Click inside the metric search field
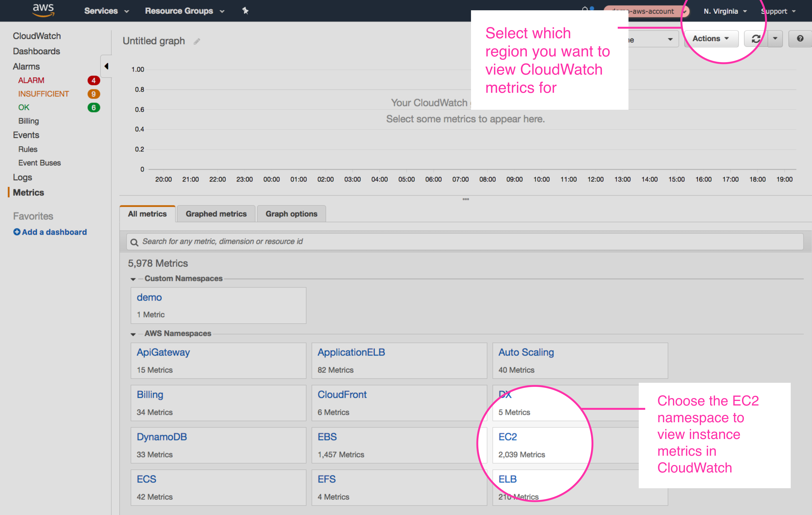Screen dimensions: 812x515 click(303, 241)
